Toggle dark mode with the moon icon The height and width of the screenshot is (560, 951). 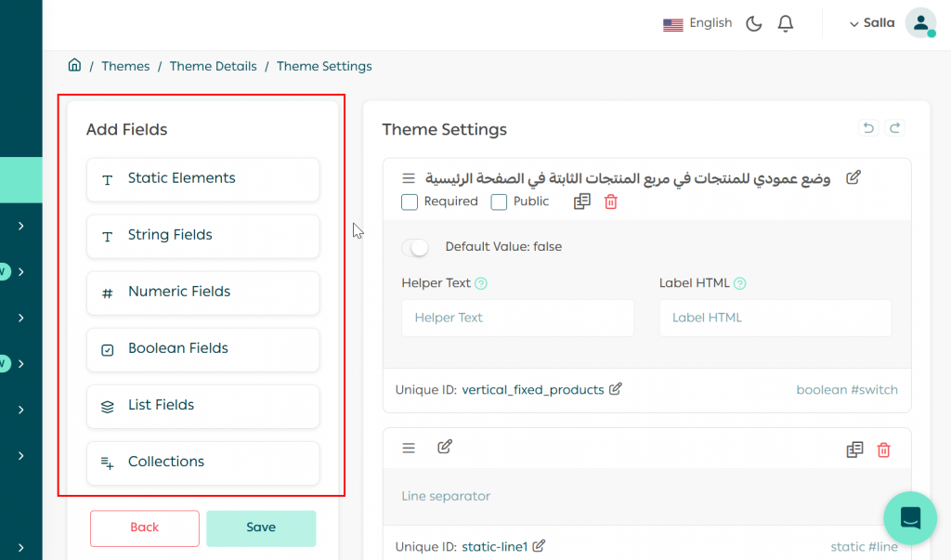pos(754,23)
